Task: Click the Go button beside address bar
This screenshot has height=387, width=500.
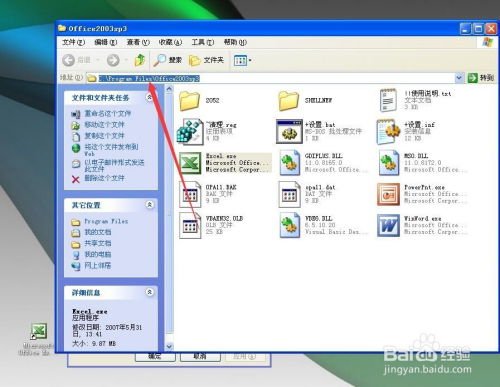Action: pos(481,78)
